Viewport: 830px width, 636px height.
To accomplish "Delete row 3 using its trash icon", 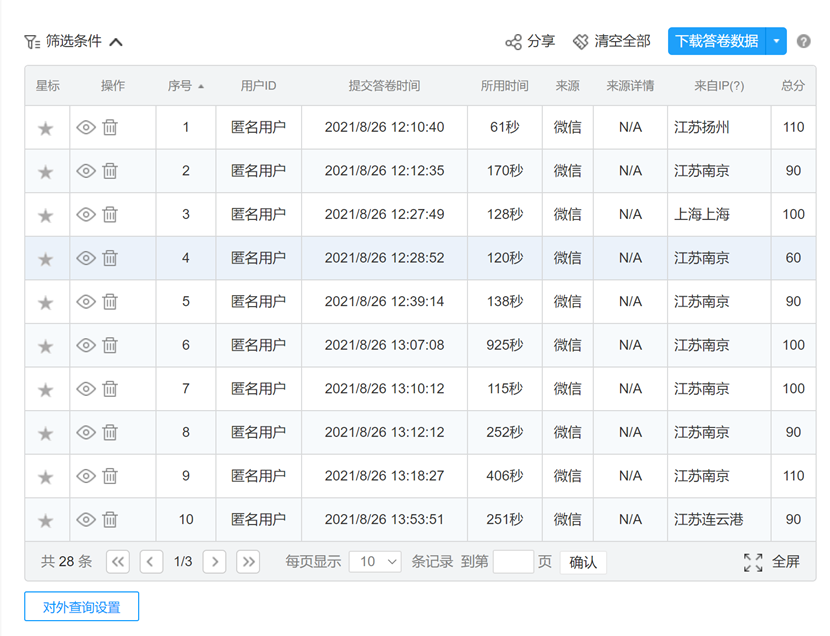I will 109,214.
